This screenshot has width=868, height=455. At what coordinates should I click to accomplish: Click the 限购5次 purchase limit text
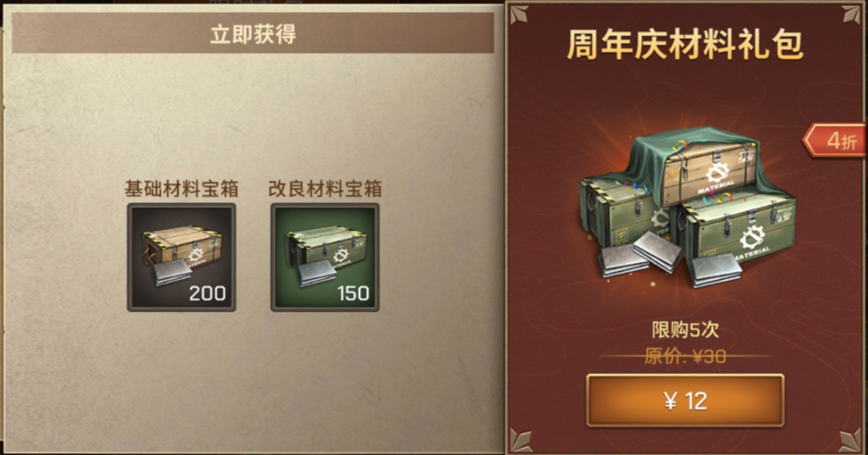click(685, 330)
